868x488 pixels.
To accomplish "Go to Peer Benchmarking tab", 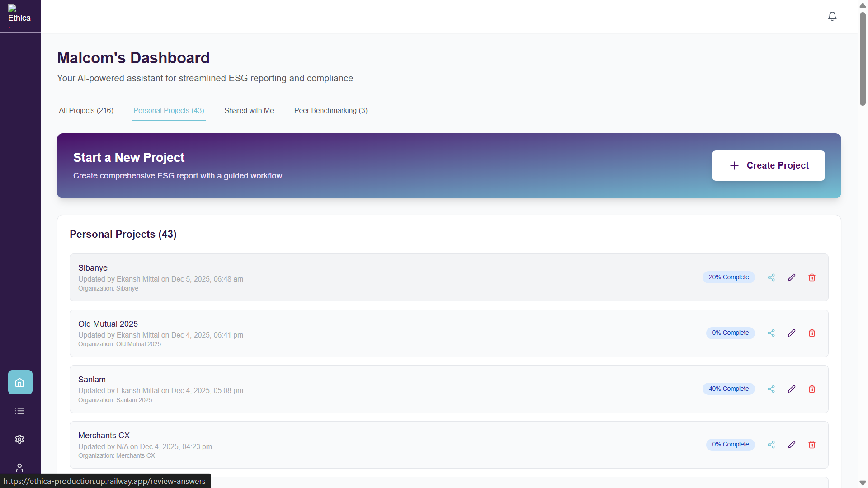I will point(330,111).
